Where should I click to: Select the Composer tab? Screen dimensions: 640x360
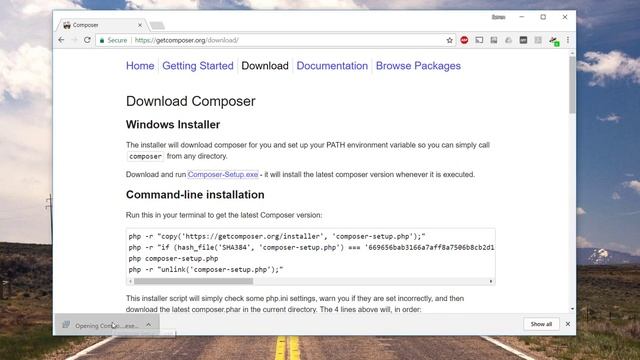[x=102, y=25]
